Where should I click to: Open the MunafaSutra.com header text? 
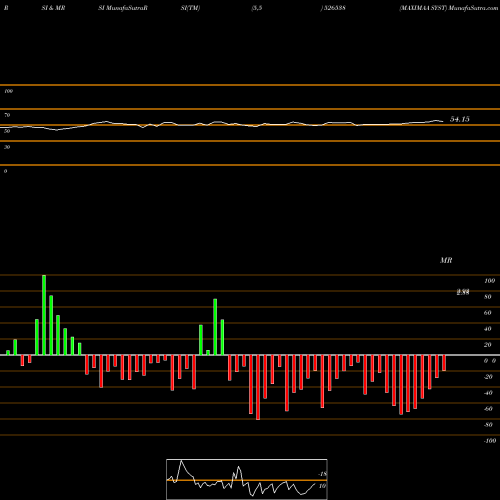[473, 8]
